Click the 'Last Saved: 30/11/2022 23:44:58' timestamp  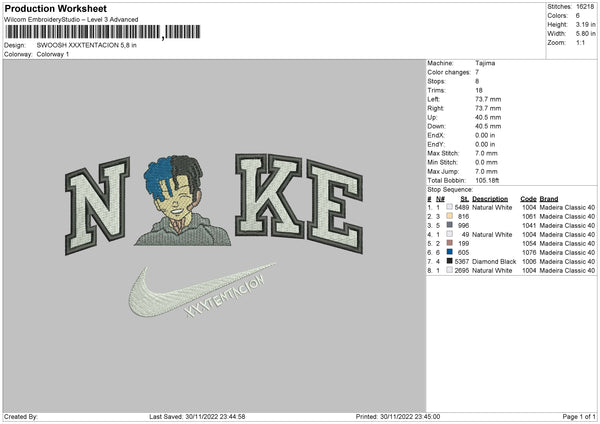click(197, 417)
